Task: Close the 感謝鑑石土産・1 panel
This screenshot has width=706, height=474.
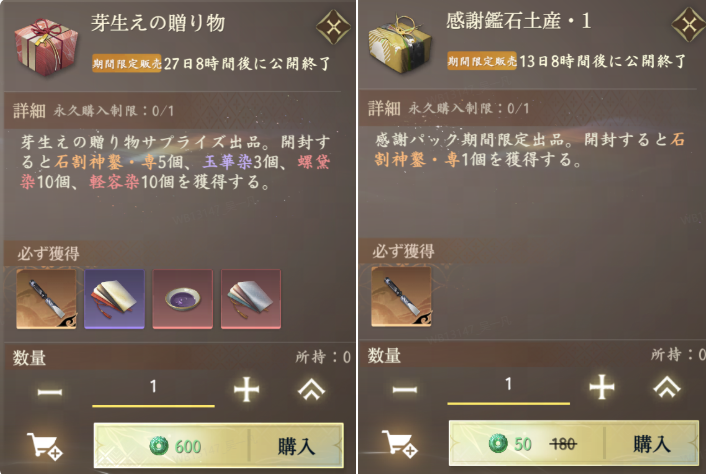Action: pos(689,25)
